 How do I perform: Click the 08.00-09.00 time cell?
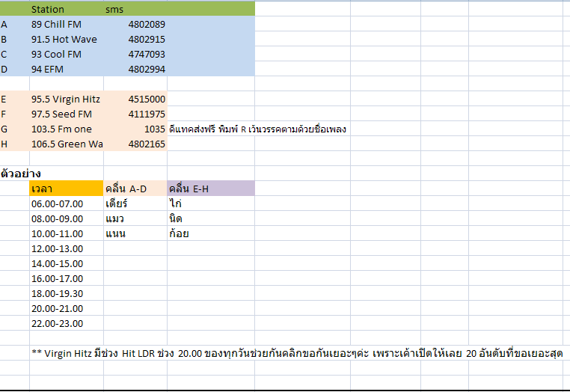(x=67, y=218)
